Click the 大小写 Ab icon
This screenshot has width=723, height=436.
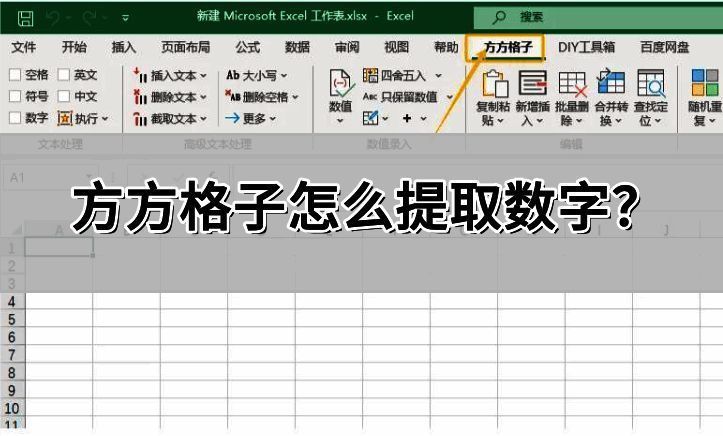(233, 75)
